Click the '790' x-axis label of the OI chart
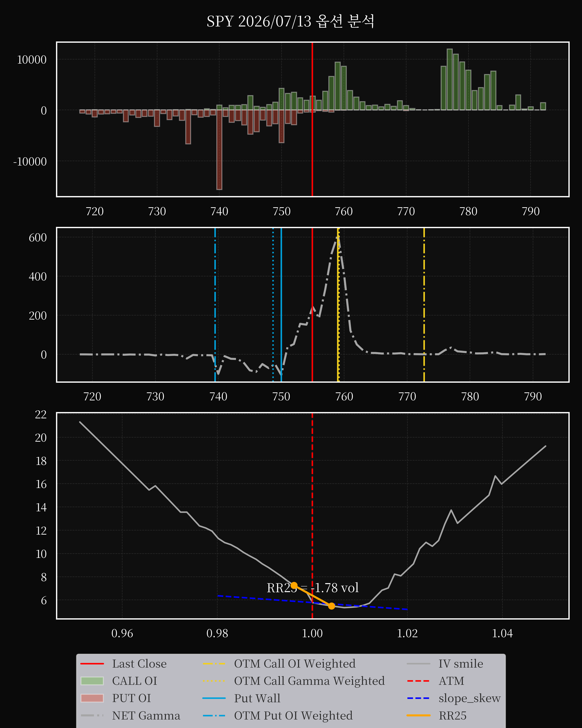This screenshot has height=728, width=582. [531, 211]
